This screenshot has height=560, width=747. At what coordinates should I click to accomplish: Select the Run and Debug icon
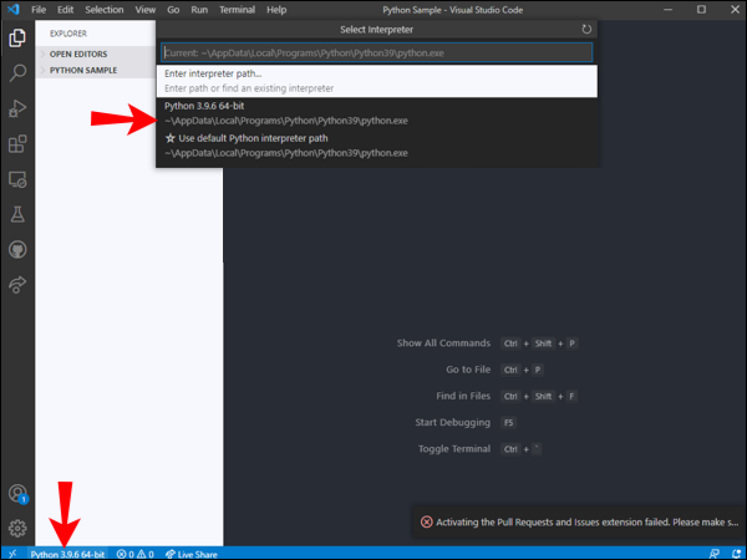18,108
